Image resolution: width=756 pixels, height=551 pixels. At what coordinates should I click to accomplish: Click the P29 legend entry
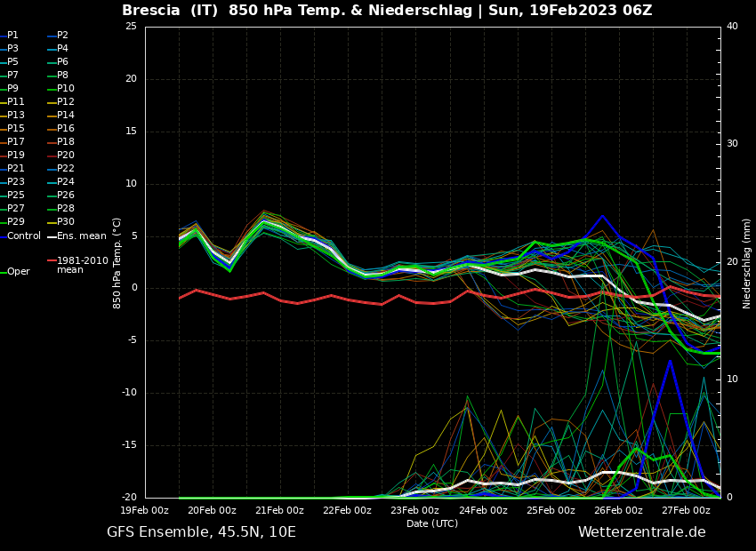point(15,221)
